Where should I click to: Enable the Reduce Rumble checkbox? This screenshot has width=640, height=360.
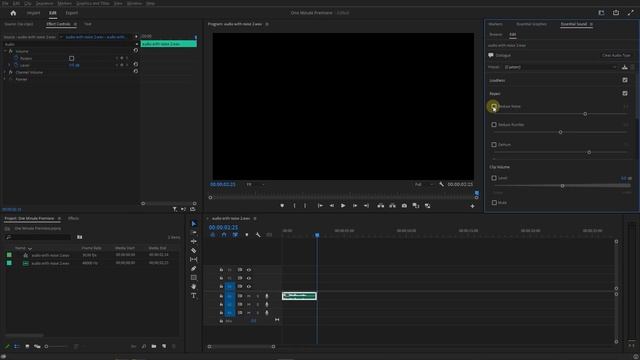494,124
